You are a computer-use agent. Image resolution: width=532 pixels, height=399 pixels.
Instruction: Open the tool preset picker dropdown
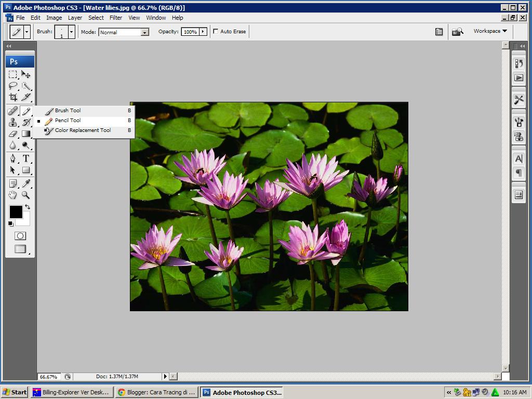27,32
